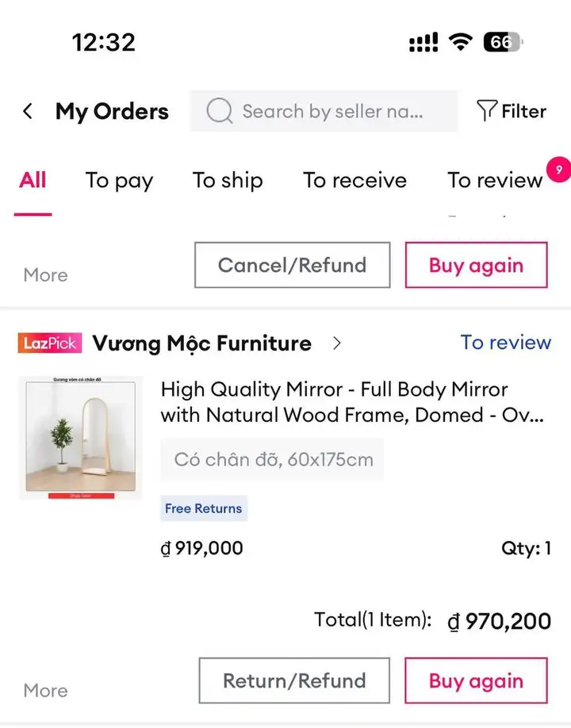The image size is (571, 728).
Task: Tap the cellular signal bars icon
Action: pos(423,42)
